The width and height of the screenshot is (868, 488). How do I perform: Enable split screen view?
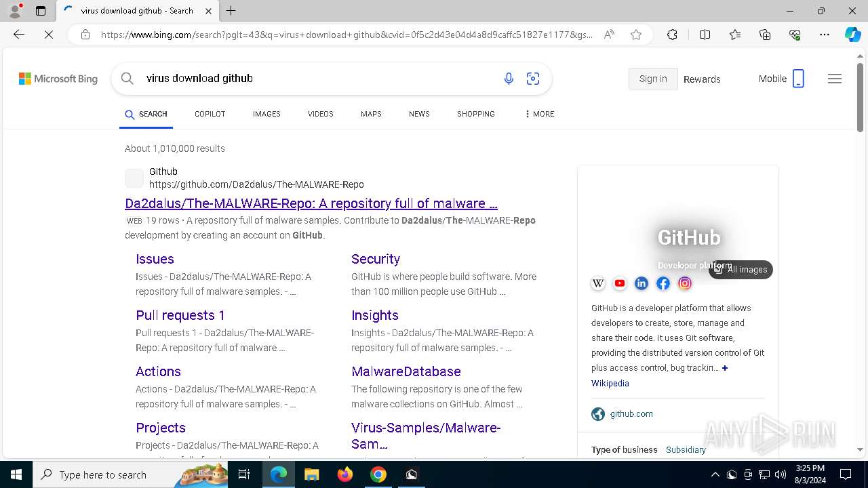(705, 35)
